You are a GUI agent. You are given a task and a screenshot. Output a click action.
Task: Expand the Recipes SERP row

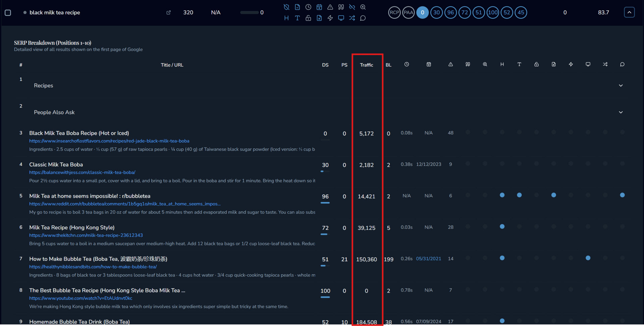point(621,85)
